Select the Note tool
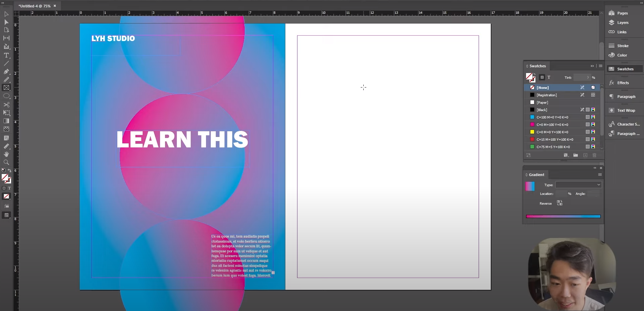The height and width of the screenshot is (311, 644). pyautogui.click(x=6, y=138)
